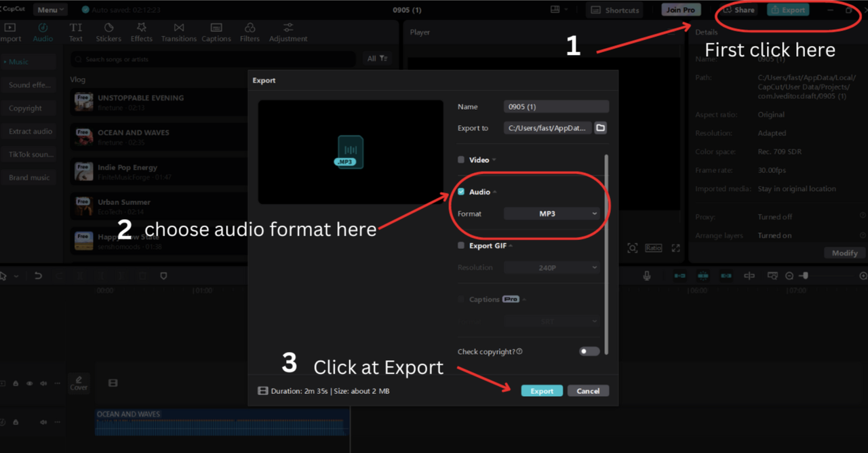Click the middle cyan auto-snap icon
Screen dimensions: 868x453
point(703,276)
